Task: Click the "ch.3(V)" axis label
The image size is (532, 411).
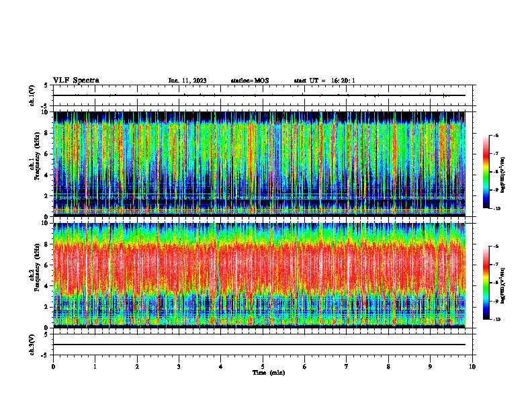Action: point(32,345)
